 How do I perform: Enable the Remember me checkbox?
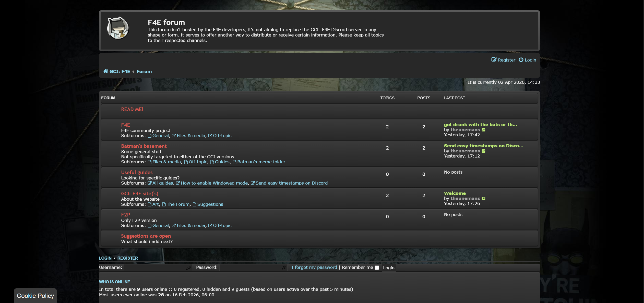pyautogui.click(x=377, y=268)
